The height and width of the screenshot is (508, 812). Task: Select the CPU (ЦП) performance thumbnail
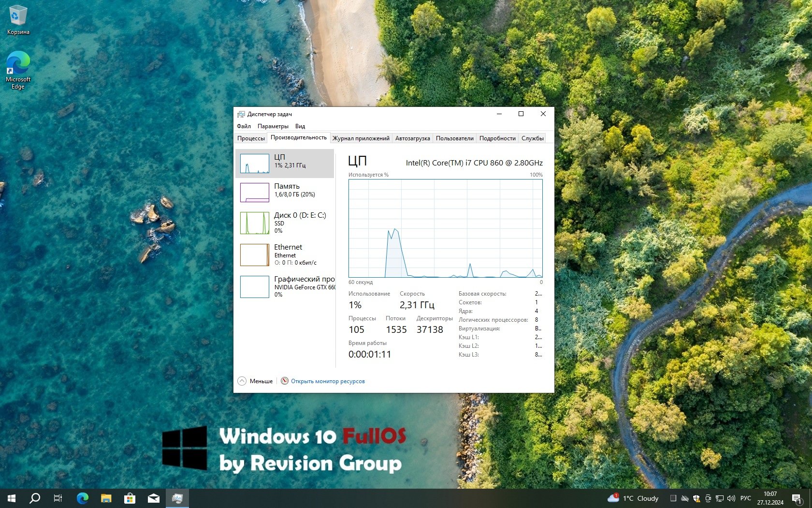click(285, 164)
